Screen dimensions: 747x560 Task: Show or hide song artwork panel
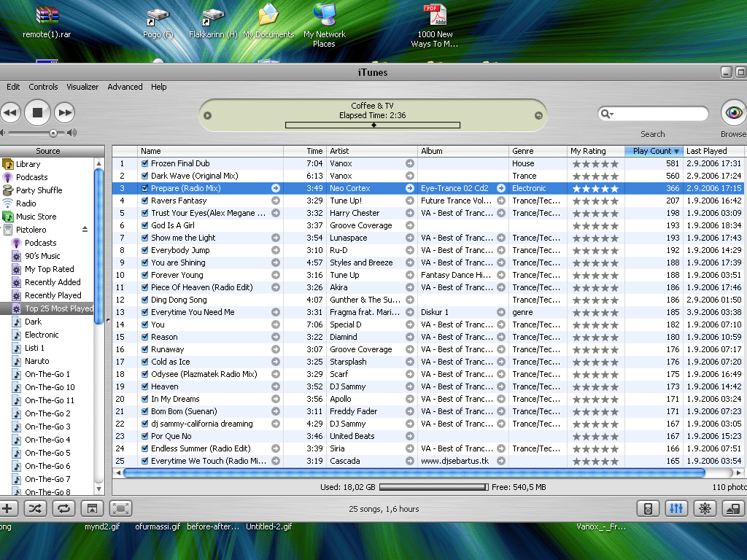point(93,508)
